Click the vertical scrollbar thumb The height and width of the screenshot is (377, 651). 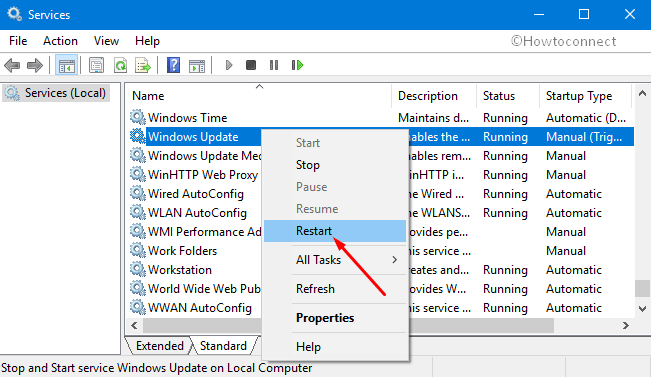click(642, 289)
